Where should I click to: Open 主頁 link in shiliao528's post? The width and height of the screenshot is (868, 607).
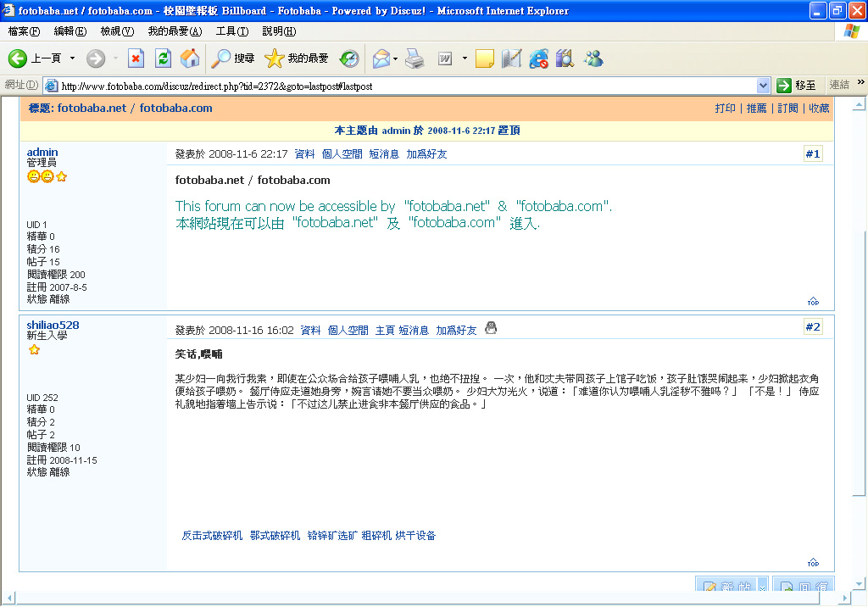click(385, 330)
